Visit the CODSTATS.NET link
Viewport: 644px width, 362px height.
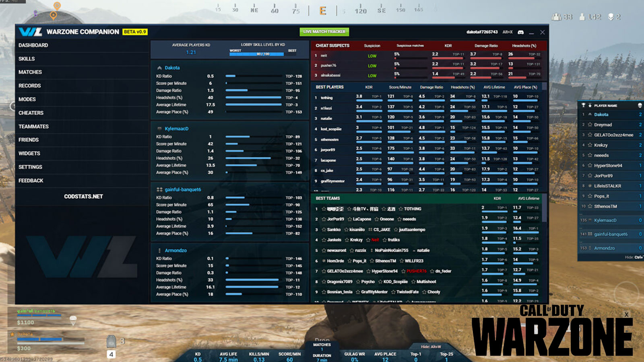[x=84, y=196]
